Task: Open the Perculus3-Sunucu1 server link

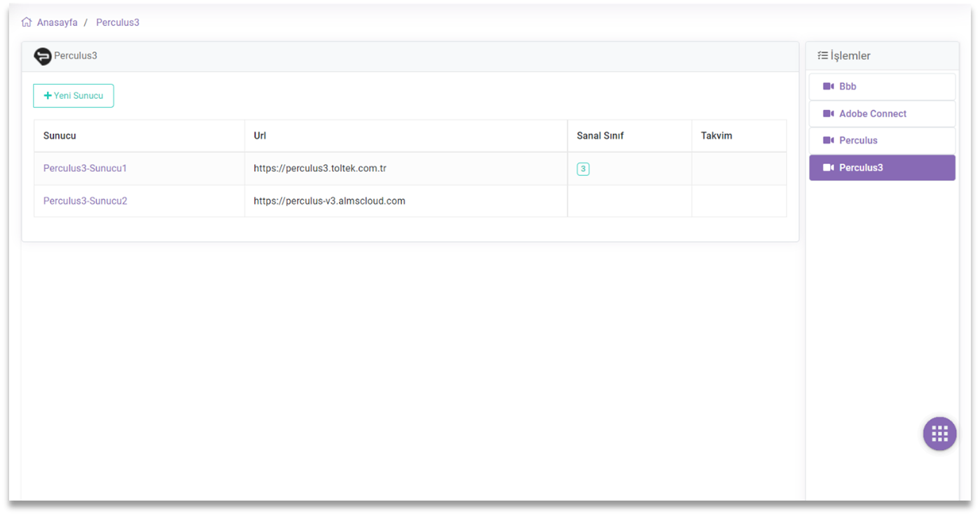Action: tap(85, 168)
